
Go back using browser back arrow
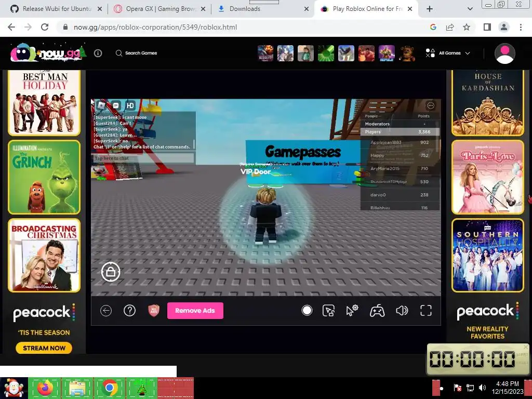coord(11,27)
